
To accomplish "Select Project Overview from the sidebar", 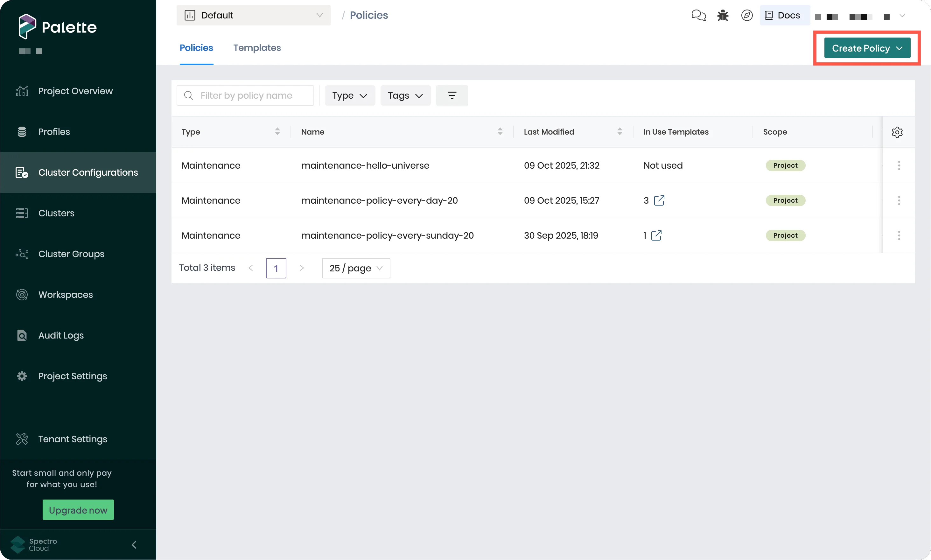I will click(x=75, y=91).
